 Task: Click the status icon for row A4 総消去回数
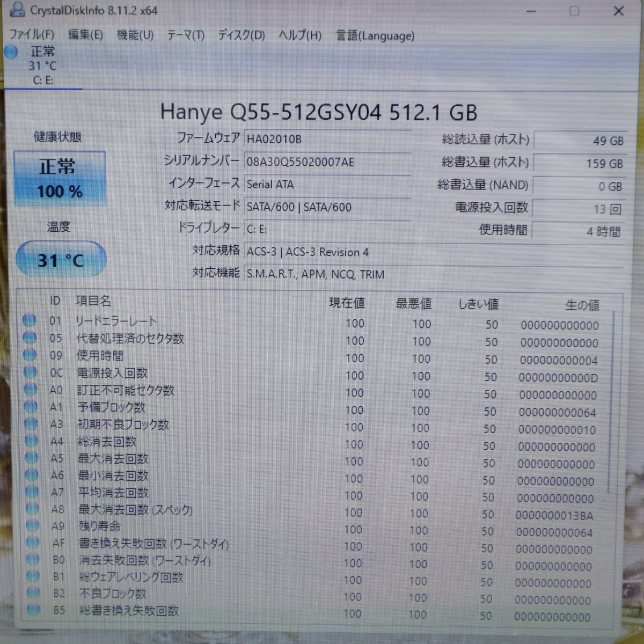(31, 441)
